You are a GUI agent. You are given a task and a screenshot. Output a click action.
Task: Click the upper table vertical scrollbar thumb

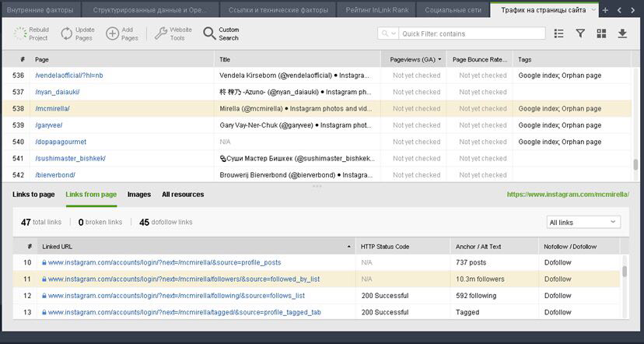tap(635, 165)
